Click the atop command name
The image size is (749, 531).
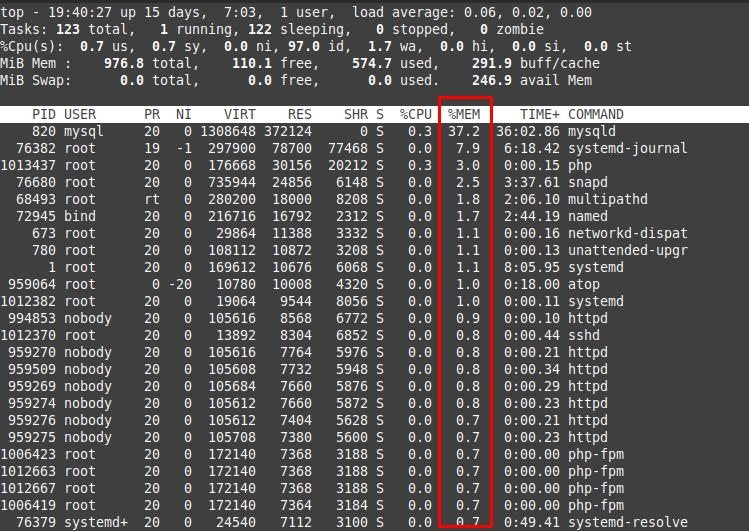point(584,284)
